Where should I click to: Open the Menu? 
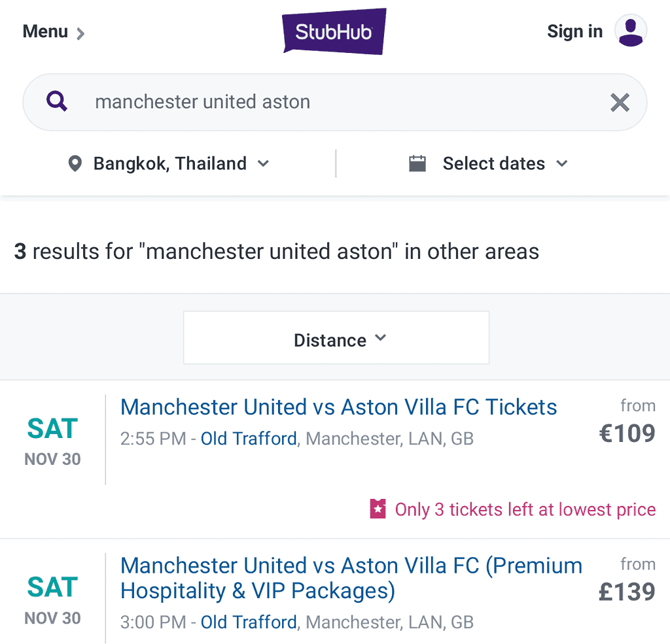tap(54, 31)
